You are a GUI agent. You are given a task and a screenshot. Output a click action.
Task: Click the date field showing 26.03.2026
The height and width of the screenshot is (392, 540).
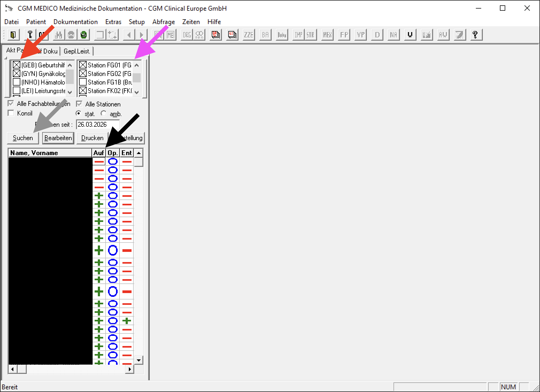tap(98, 125)
